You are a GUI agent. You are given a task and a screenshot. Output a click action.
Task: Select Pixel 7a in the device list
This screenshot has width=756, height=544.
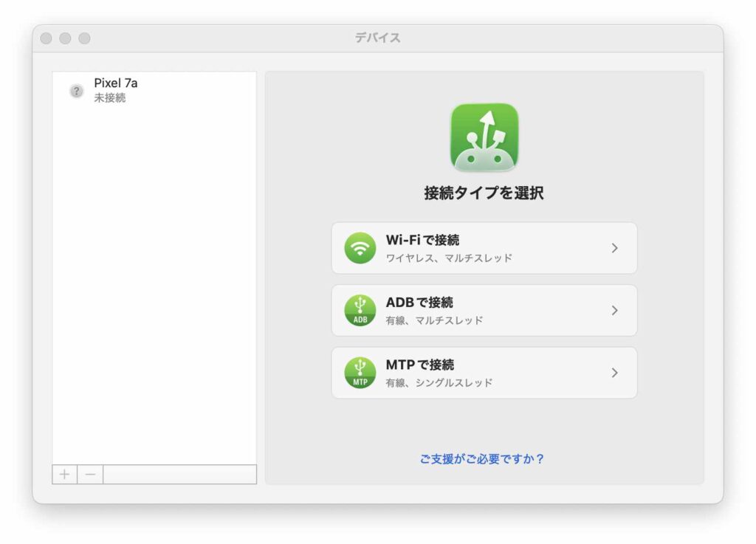click(116, 83)
